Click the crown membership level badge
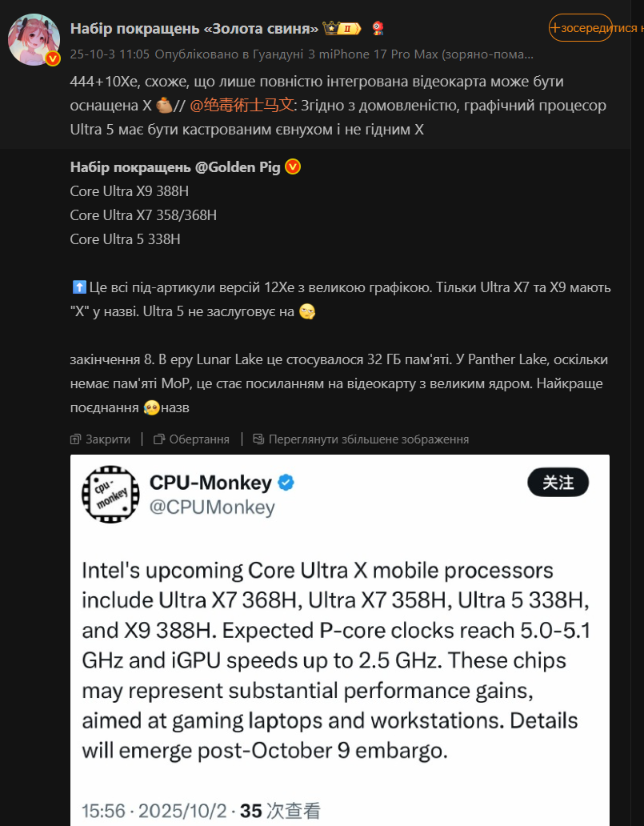644x826 pixels. (342, 30)
